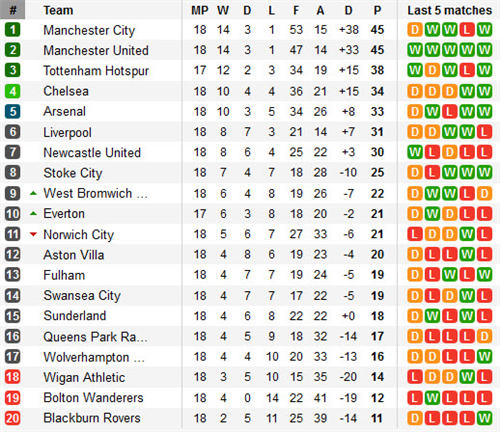Sort by the P points column header
Viewport: 500px width, 432px height.
tap(377, 10)
